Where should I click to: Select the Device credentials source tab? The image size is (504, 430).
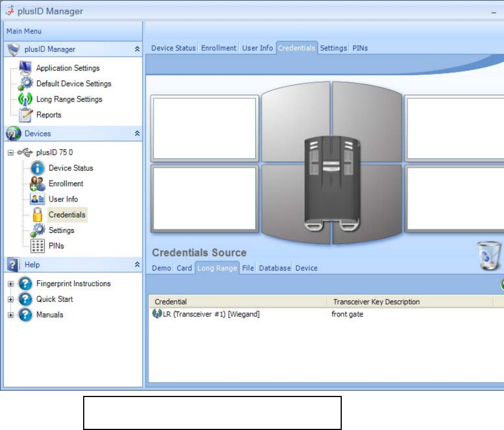click(x=307, y=268)
